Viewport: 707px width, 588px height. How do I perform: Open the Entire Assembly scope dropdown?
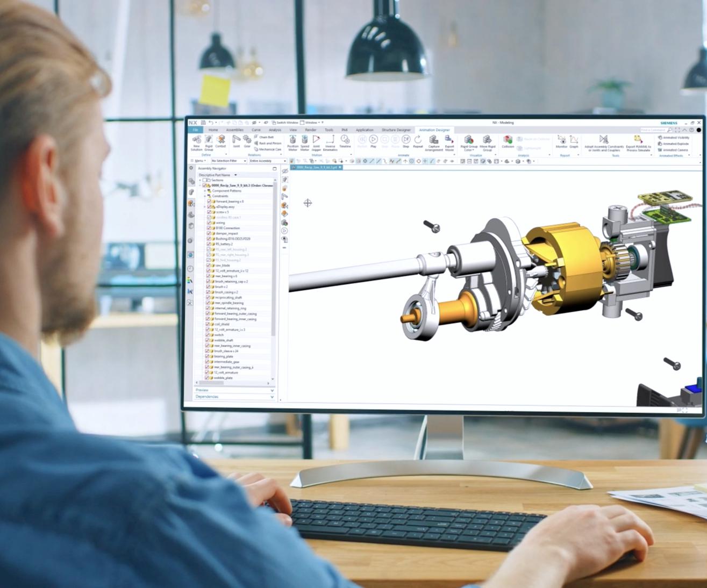tap(267, 161)
